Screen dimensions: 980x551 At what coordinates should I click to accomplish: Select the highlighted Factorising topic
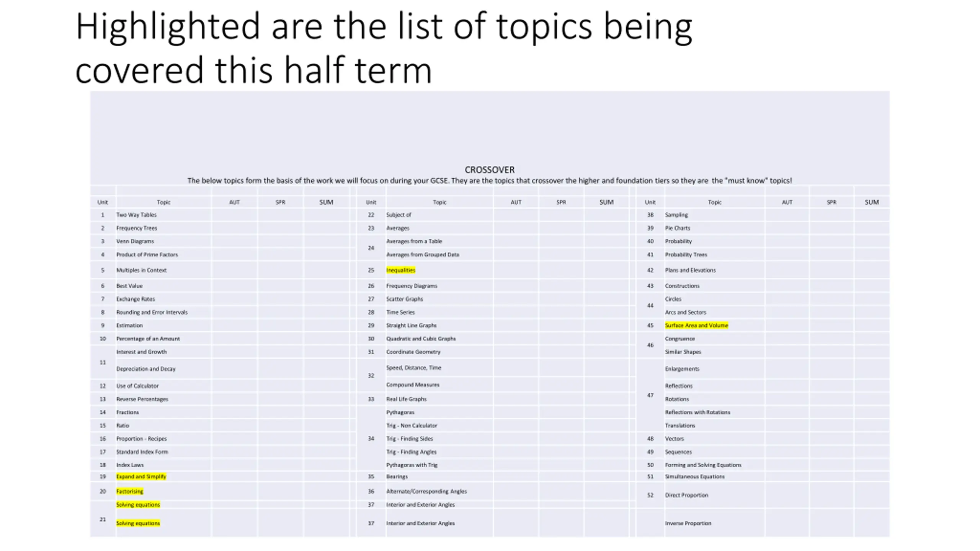(129, 491)
